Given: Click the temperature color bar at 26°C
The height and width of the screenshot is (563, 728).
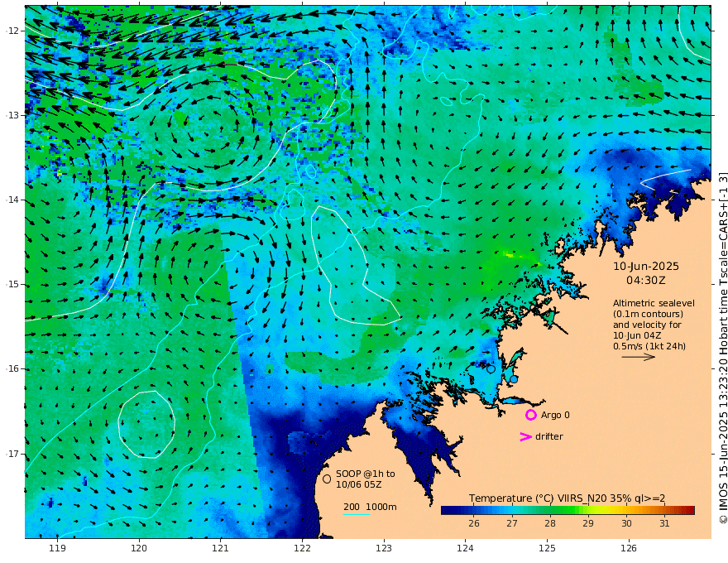Looking at the screenshot, I should click(473, 511).
